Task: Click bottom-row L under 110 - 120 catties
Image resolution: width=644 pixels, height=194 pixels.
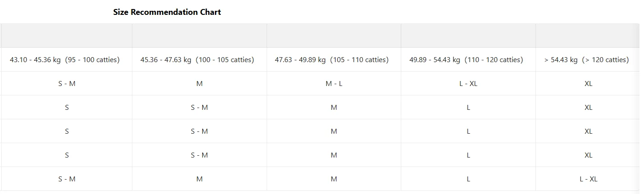Action: [x=468, y=179]
